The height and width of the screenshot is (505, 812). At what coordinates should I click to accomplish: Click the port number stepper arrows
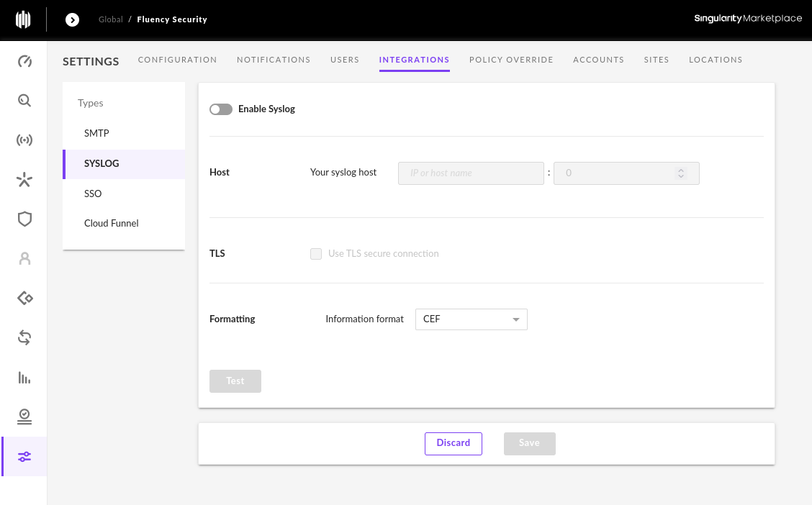(x=681, y=173)
